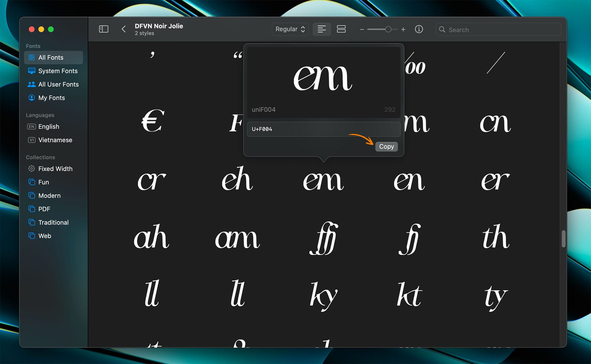Select the 'fj' ligature glyph
Viewport: 591px width, 364px height.
[409, 239]
